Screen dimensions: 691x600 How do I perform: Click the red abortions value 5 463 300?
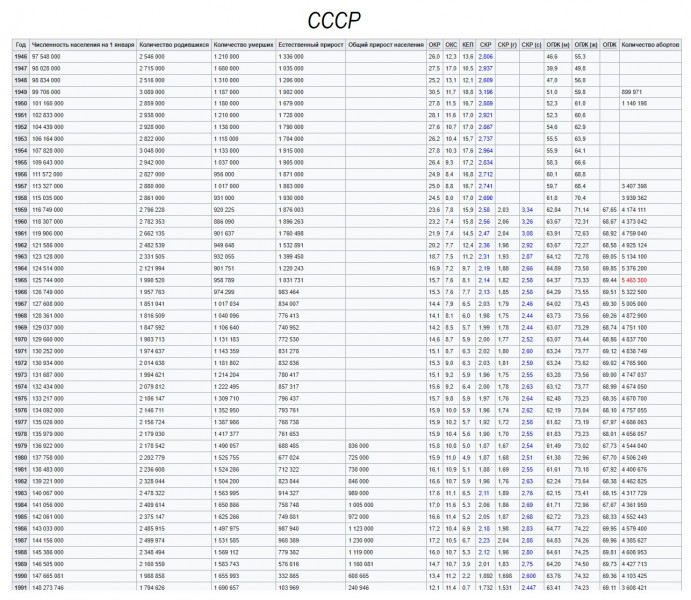tap(634, 280)
